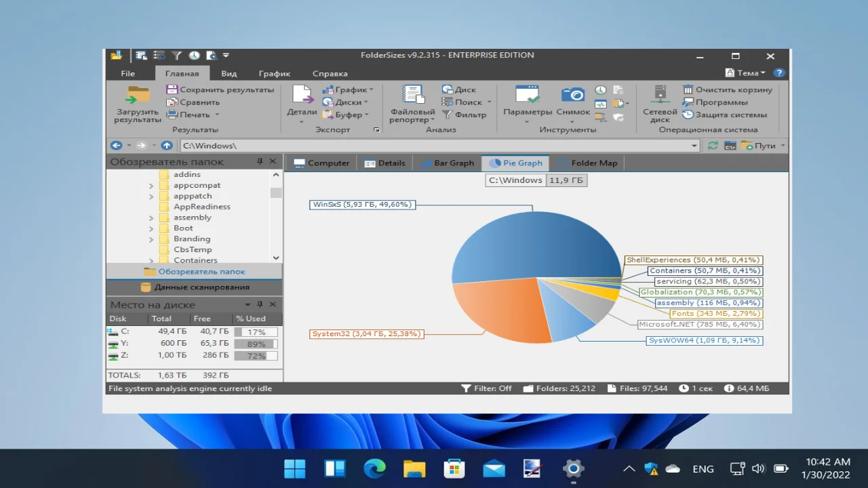Select the Z: drive row

(195, 355)
